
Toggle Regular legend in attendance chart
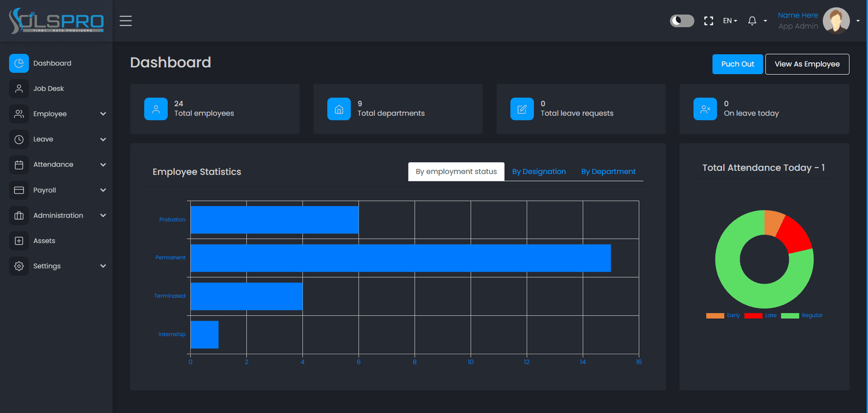(x=802, y=315)
